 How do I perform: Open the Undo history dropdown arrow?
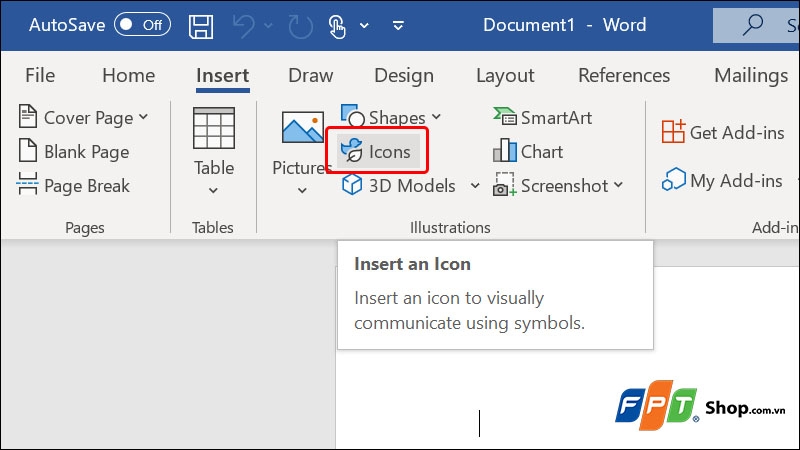click(x=268, y=25)
